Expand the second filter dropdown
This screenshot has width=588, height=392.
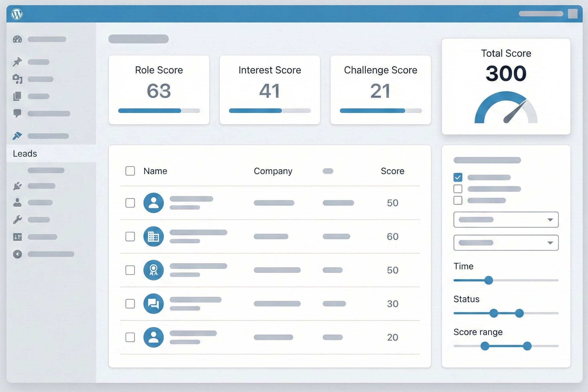(506, 243)
